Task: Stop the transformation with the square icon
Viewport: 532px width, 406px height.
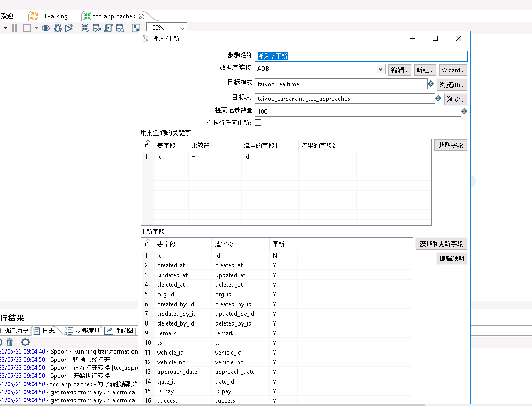Action: [x=27, y=28]
